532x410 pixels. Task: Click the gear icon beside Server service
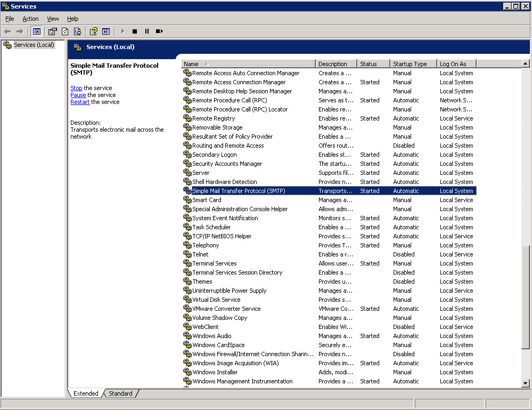click(187, 172)
